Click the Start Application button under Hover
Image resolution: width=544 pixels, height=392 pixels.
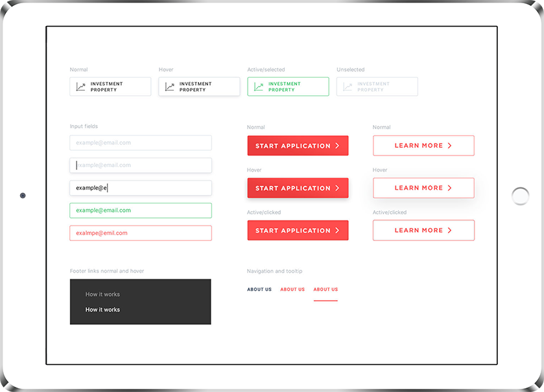pyautogui.click(x=298, y=188)
